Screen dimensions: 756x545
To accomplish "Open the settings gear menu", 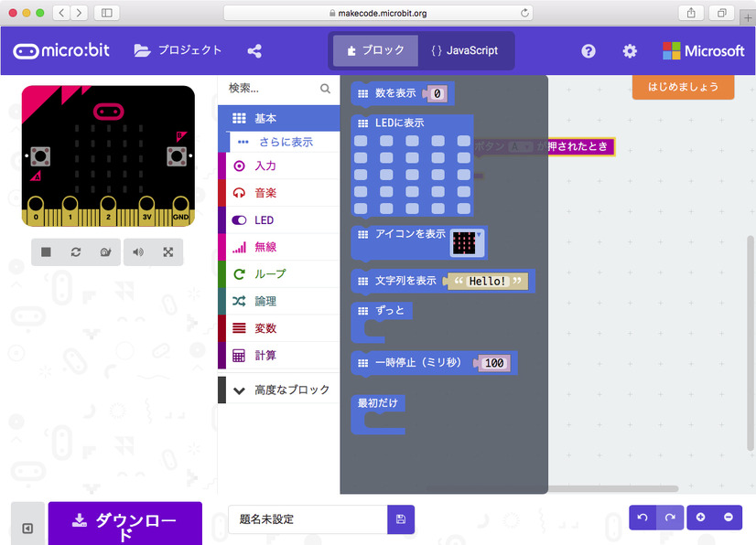I will click(630, 51).
